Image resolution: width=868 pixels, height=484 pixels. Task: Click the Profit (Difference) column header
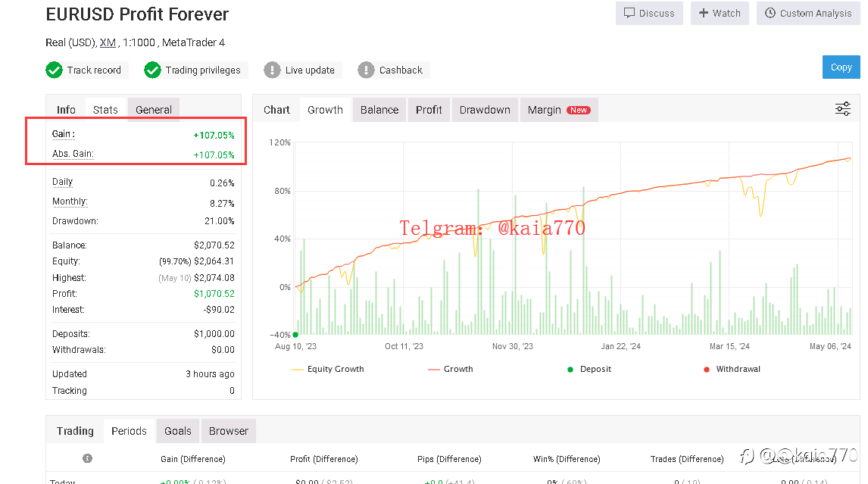pos(324,459)
